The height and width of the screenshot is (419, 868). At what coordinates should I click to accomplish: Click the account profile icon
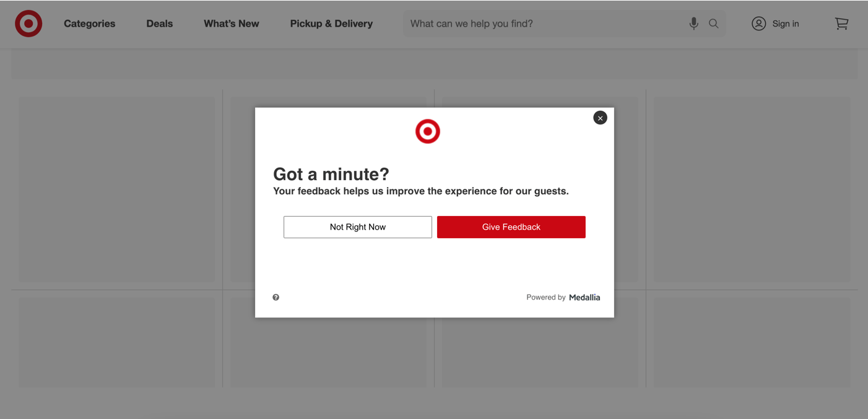pos(758,23)
